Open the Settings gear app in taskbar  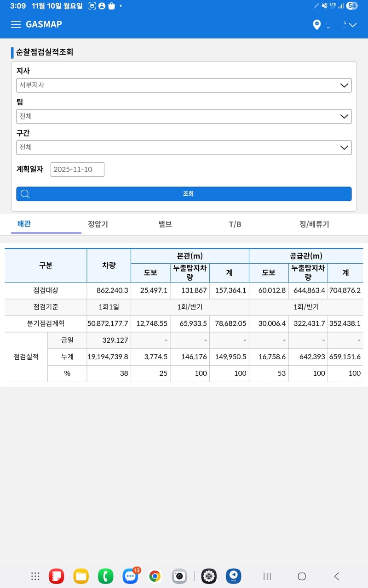209,576
